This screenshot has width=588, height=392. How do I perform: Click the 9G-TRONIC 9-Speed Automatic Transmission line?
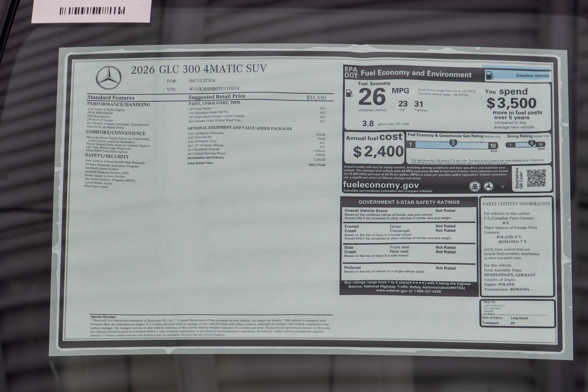118,124
